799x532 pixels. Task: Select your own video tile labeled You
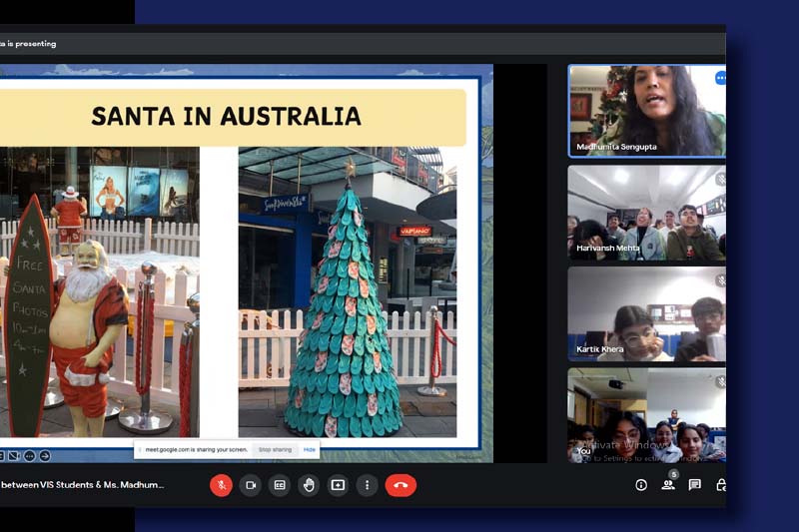click(x=646, y=415)
